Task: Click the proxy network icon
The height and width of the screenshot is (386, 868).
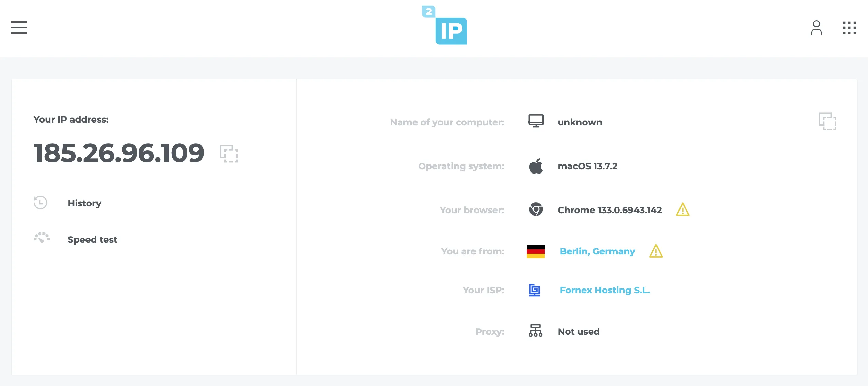Action: click(536, 330)
